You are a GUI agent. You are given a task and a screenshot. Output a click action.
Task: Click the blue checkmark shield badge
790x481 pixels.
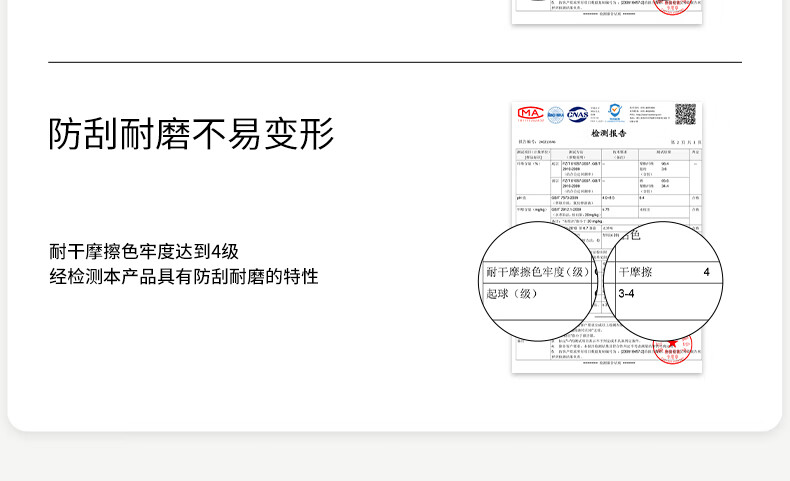(x=613, y=112)
